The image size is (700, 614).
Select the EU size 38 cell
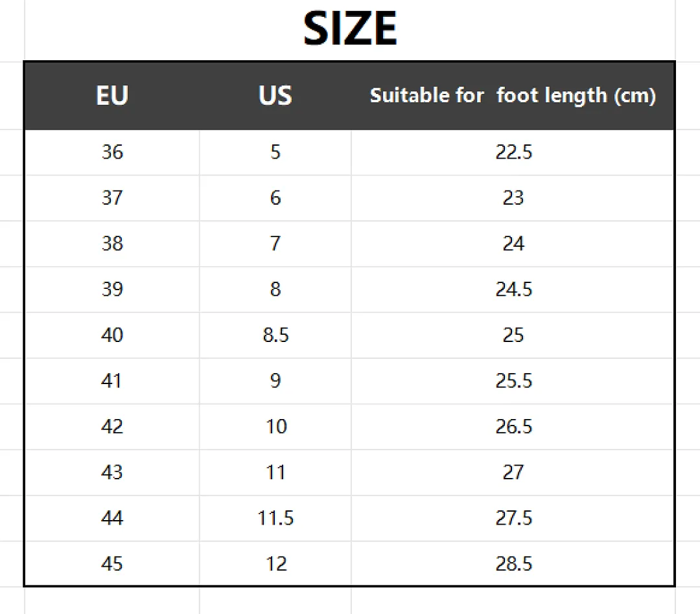coord(112,244)
